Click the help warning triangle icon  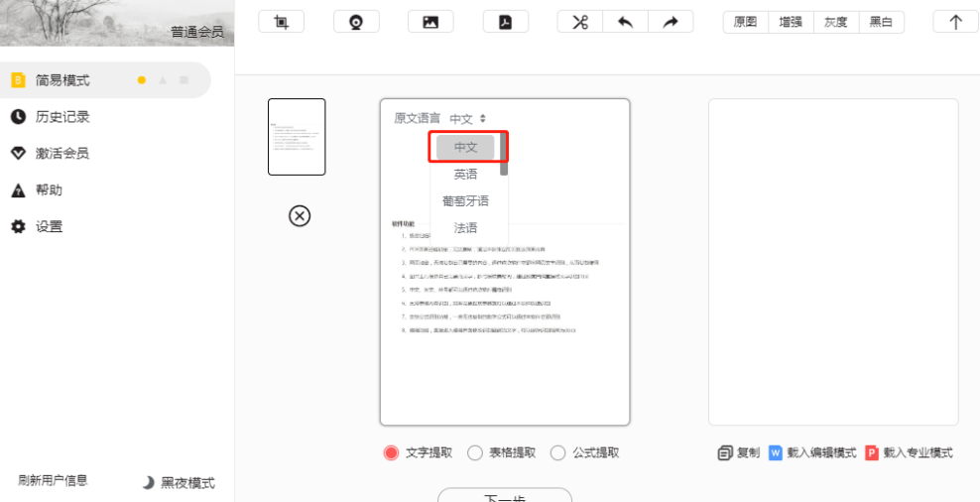point(19,190)
